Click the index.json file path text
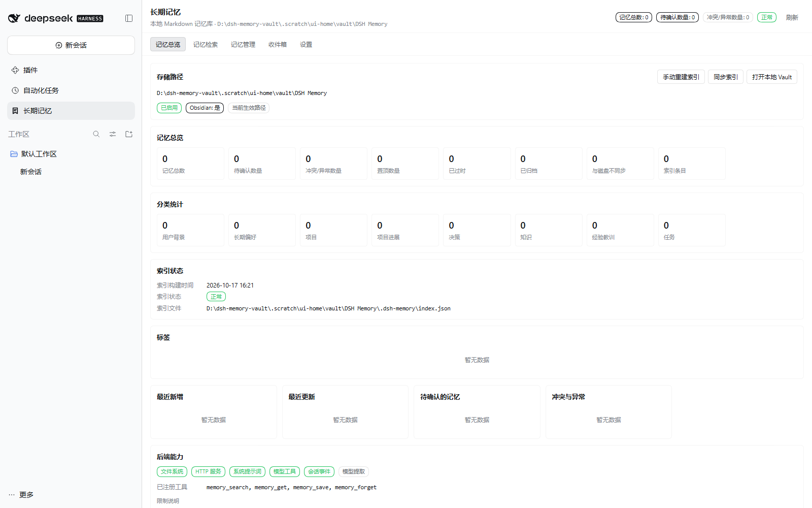The width and height of the screenshot is (812, 508). (328, 308)
